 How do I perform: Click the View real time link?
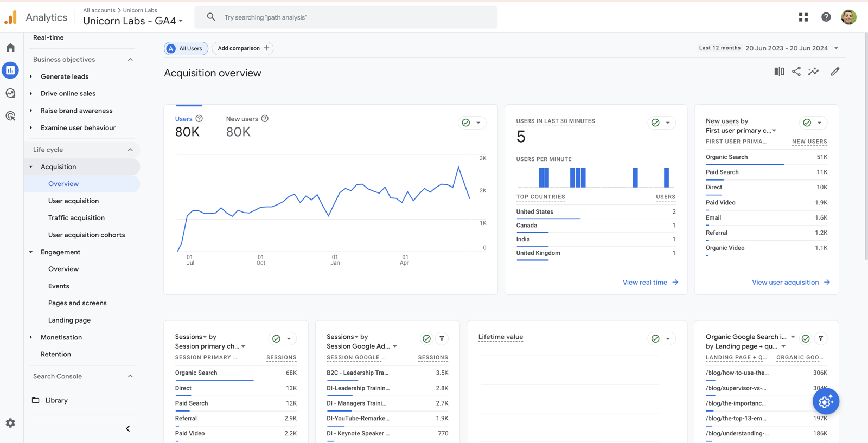point(650,282)
